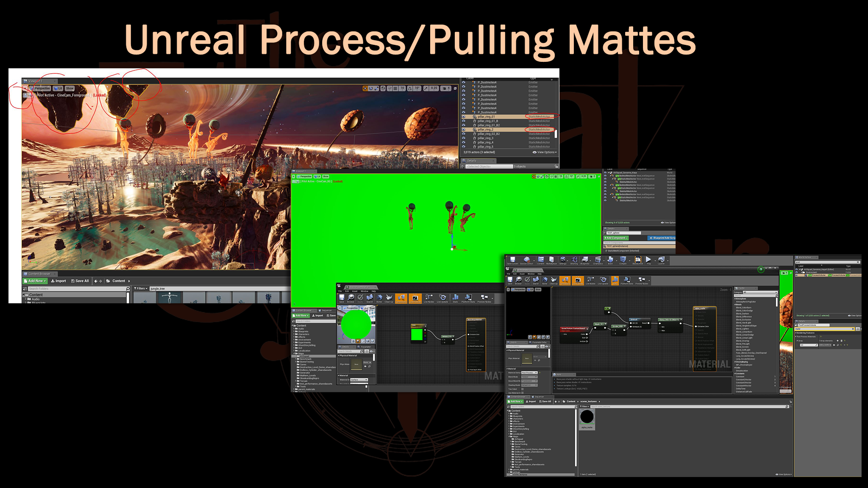The height and width of the screenshot is (488, 868).
Task: Open Source Control in the main toolbar
Action: pos(526,260)
